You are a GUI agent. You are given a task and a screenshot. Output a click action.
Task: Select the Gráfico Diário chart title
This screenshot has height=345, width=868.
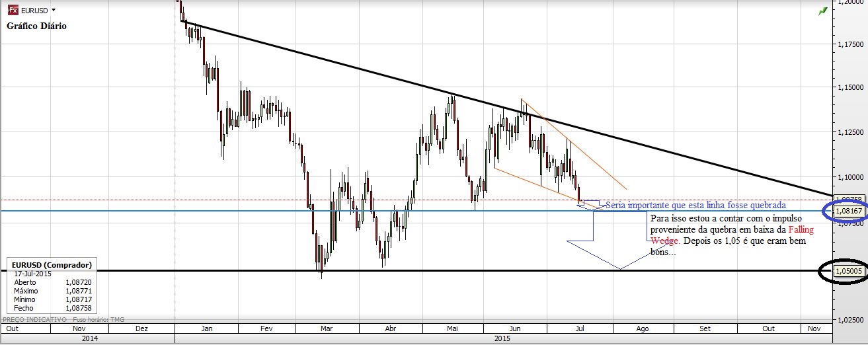36,26
